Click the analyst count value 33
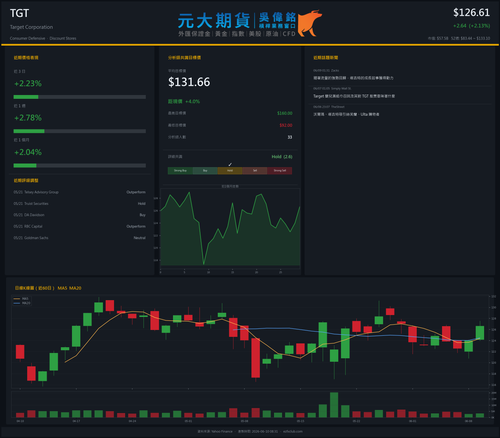This screenshot has width=500, height=438. coord(290,137)
